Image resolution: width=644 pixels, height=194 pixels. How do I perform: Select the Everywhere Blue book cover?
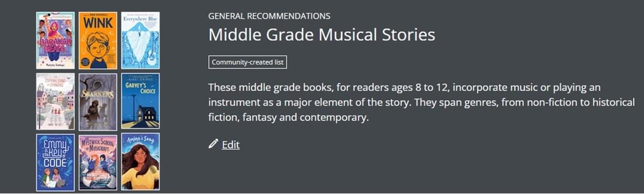pyautogui.click(x=140, y=40)
